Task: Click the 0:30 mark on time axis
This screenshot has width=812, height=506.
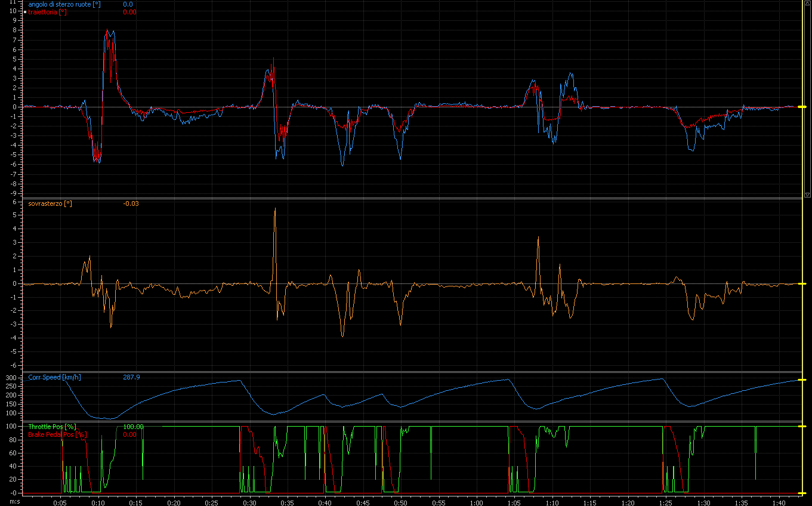Action: point(249,503)
